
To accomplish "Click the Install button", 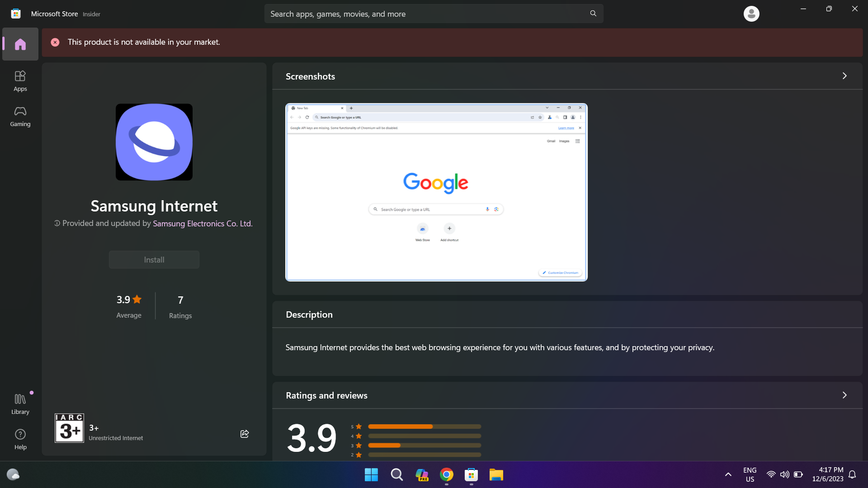I will click(154, 259).
